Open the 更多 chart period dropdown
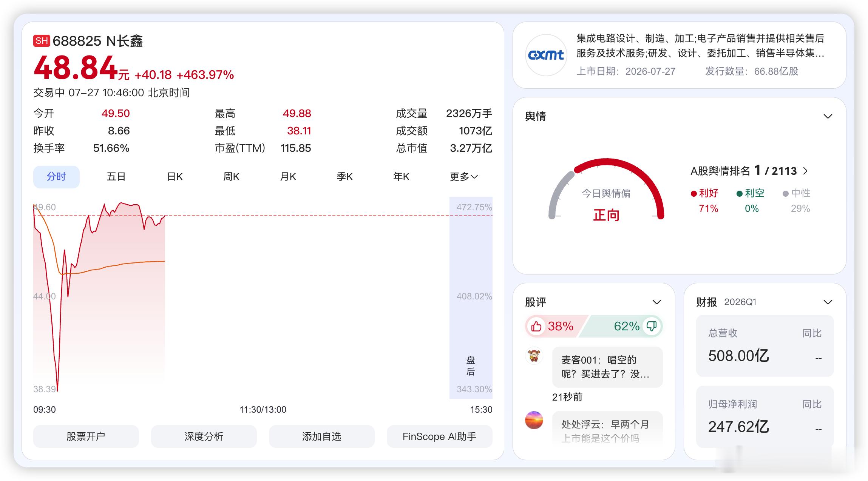The image size is (868, 481). (x=463, y=177)
